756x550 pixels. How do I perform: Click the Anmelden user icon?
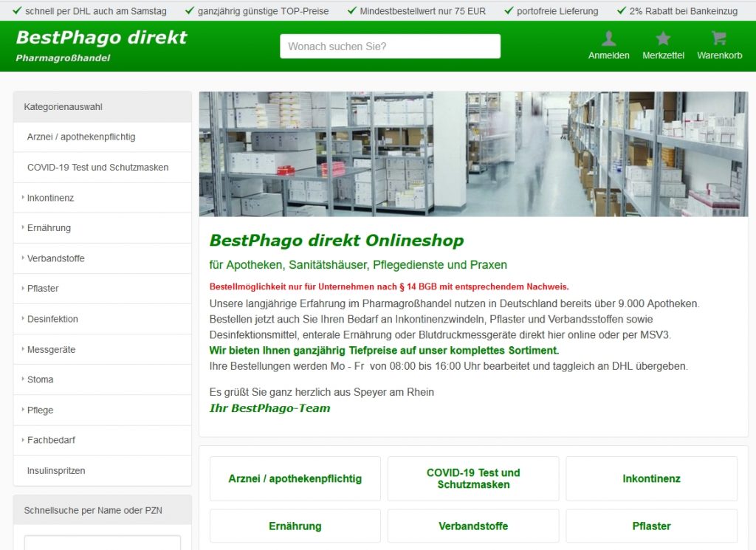(x=608, y=39)
